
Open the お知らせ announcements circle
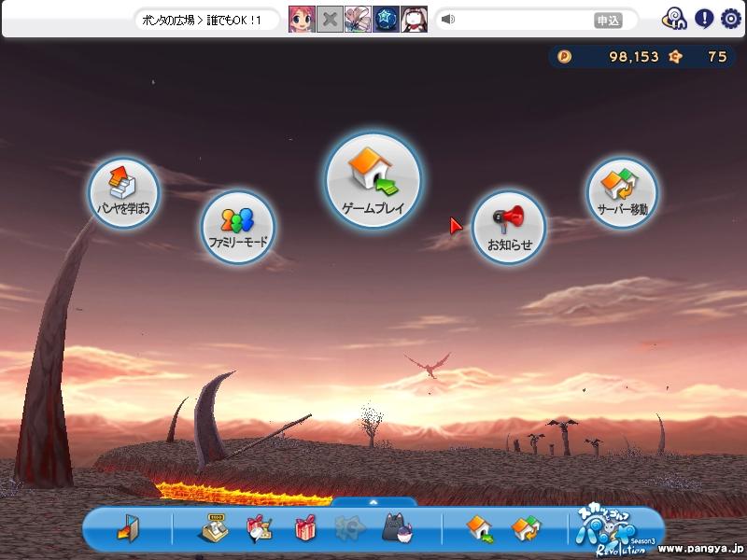coord(509,227)
